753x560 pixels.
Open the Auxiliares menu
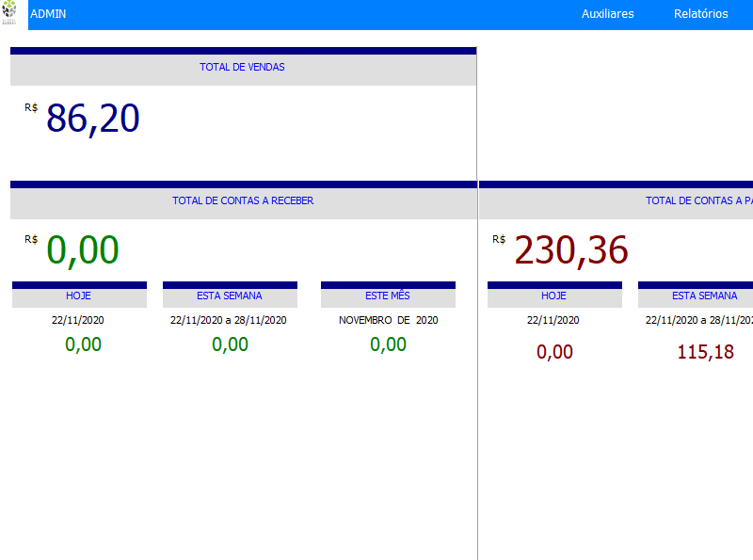click(x=607, y=14)
